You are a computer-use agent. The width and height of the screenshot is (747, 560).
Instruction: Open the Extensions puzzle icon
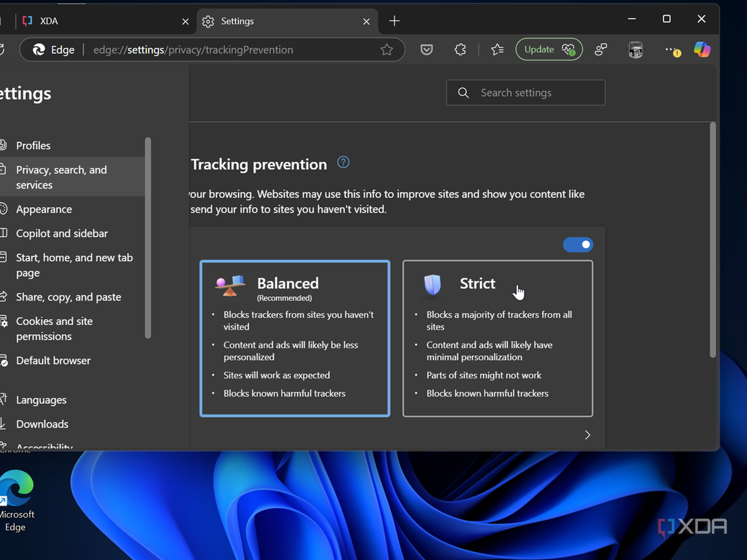coord(460,50)
